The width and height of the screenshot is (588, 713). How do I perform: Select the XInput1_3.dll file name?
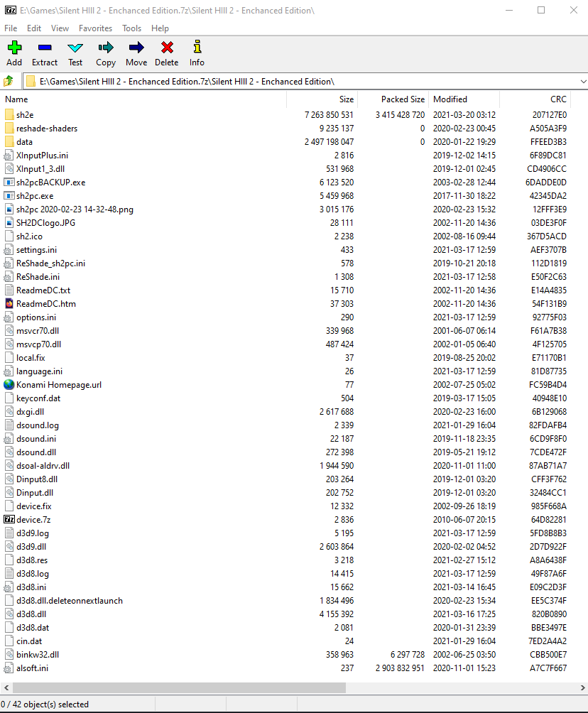pos(40,169)
